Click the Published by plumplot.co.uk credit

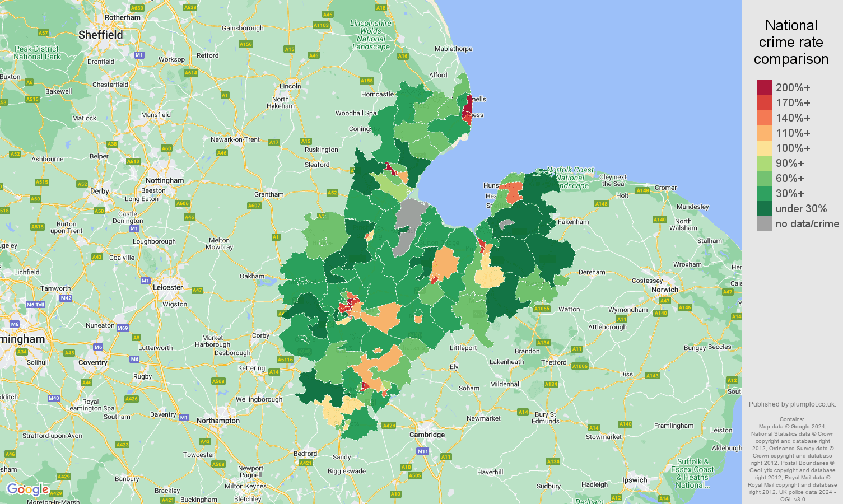[792, 404]
